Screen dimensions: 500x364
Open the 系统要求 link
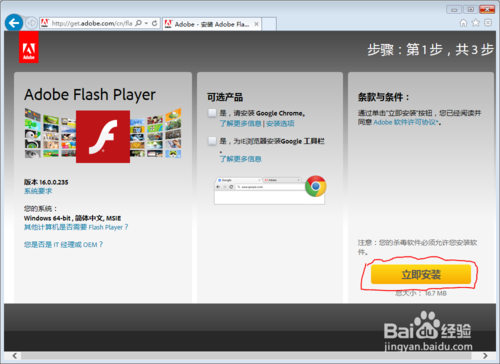point(38,191)
